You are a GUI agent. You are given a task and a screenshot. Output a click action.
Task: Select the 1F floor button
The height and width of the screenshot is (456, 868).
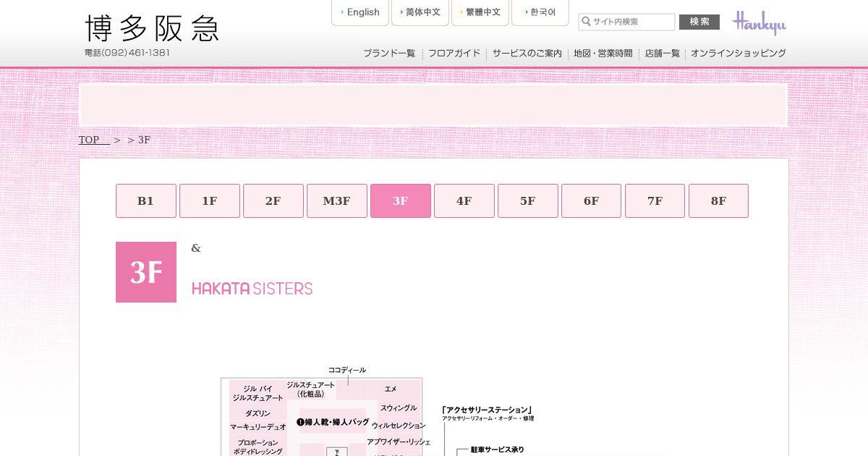click(x=210, y=201)
